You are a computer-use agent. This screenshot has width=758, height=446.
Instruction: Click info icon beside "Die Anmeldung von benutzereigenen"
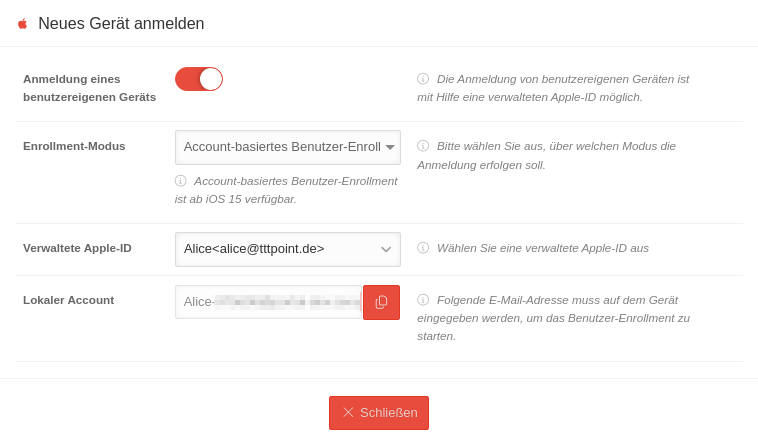pyautogui.click(x=423, y=79)
